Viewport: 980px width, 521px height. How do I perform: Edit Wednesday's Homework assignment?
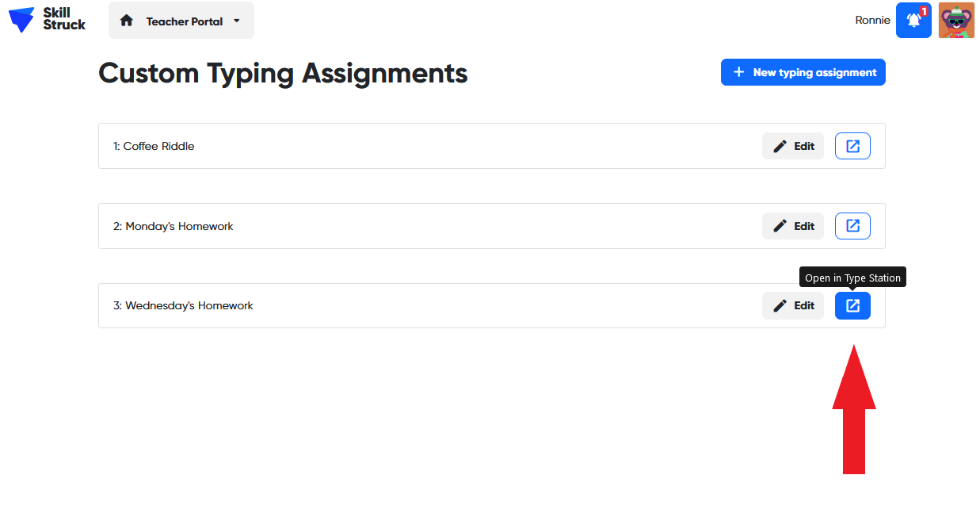[x=793, y=305]
